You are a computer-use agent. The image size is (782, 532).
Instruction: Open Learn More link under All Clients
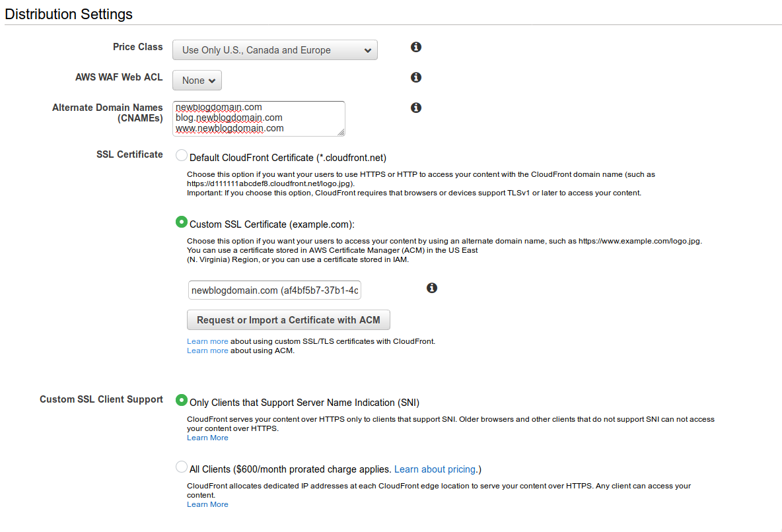pyautogui.click(x=207, y=504)
